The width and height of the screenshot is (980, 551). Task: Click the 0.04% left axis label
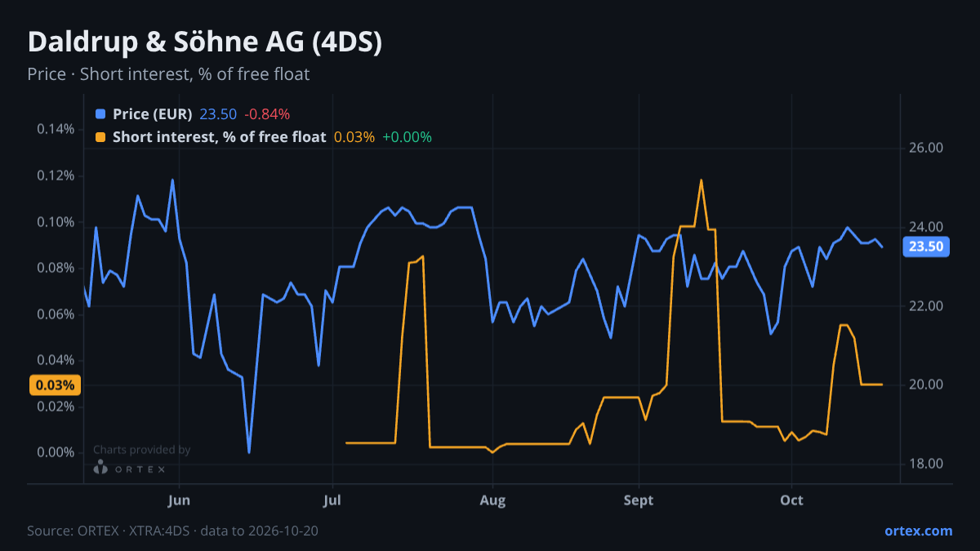[x=56, y=361]
